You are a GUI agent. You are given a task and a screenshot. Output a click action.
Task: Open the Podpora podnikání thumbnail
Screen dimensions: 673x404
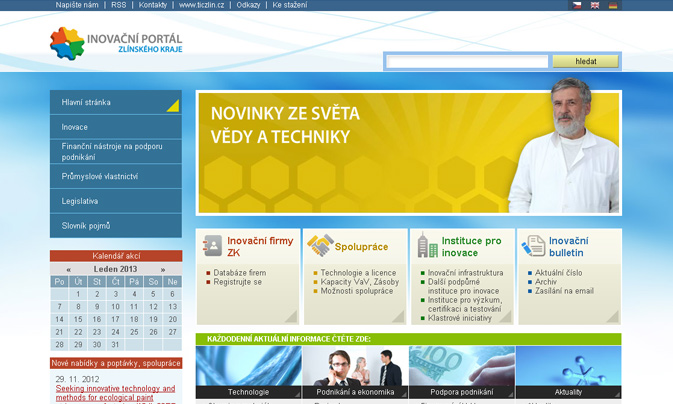coord(461,372)
